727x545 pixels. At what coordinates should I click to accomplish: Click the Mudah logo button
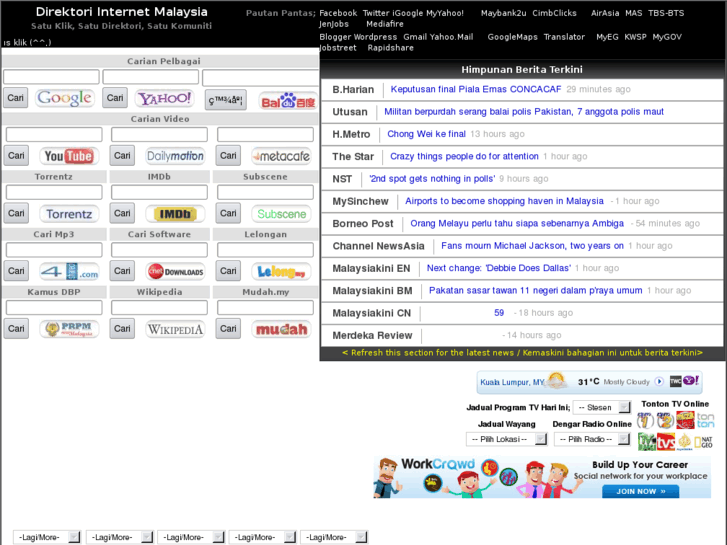281,329
